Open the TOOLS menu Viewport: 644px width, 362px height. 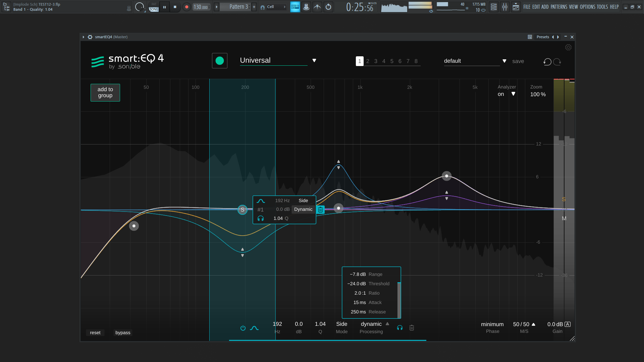pos(602,7)
